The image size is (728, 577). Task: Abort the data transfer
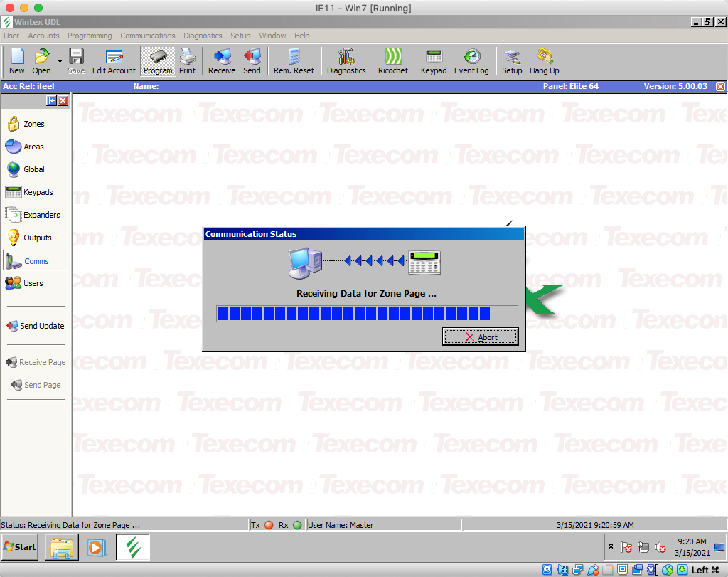pos(480,336)
